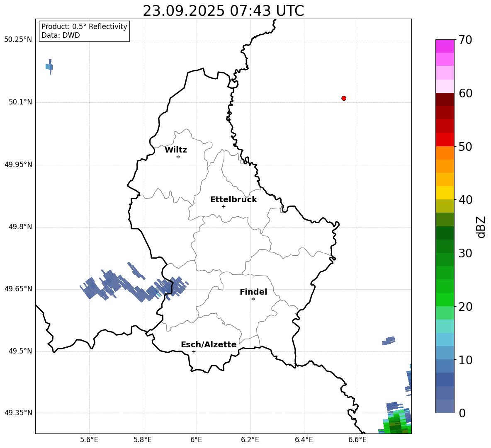491x448 pixels.
Task: Click the bright green swatch above 20 dBZ
Action: [x=445, y=299]
